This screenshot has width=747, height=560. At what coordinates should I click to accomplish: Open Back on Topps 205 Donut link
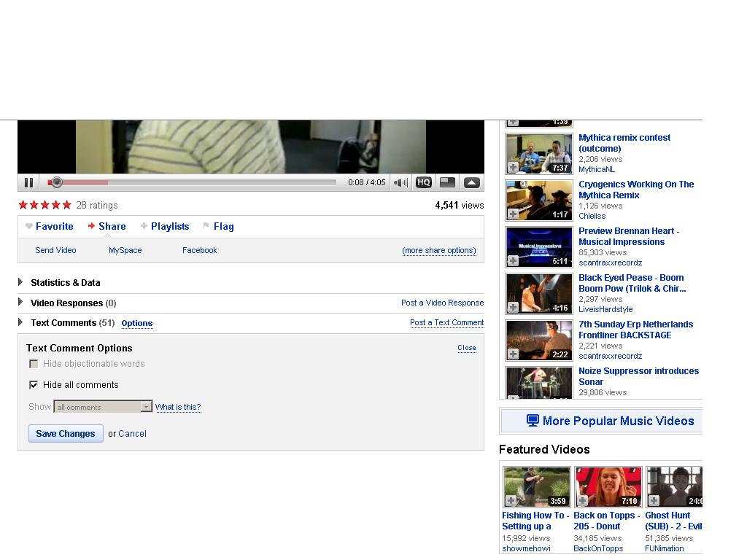click(x=606, y=521)
